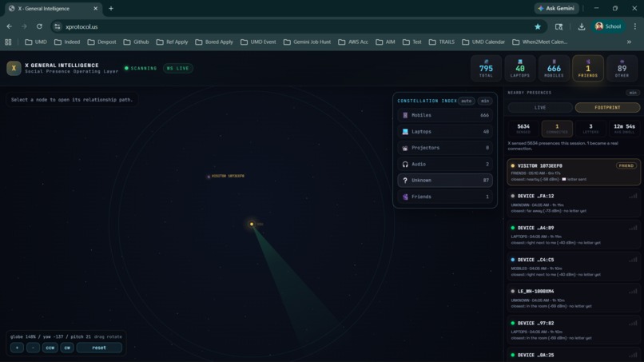Zoom out globe with minus button
The width and height of the screenshot is (644, 362).
click(34, 348)
